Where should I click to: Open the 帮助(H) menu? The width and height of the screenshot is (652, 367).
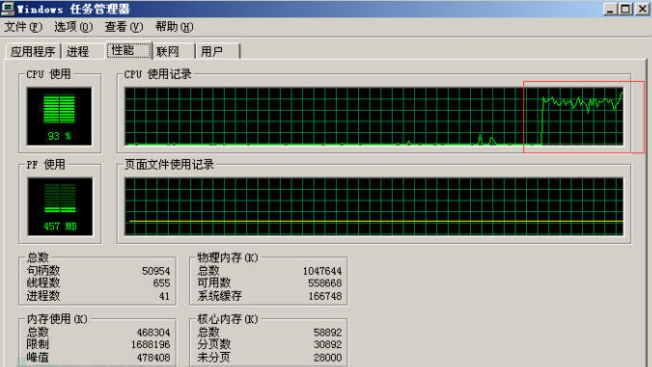point(174,27)
